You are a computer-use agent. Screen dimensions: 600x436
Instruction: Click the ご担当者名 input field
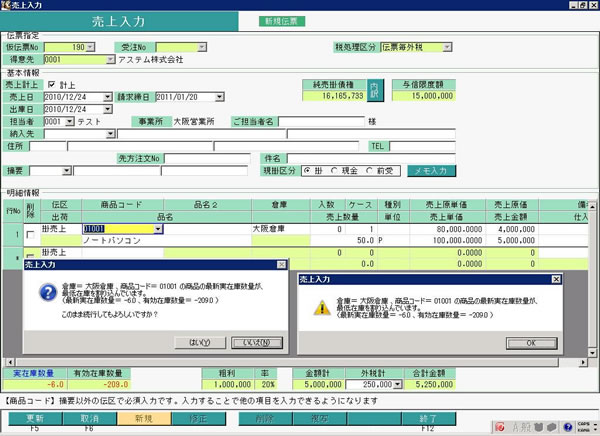(x=321, y=122)
